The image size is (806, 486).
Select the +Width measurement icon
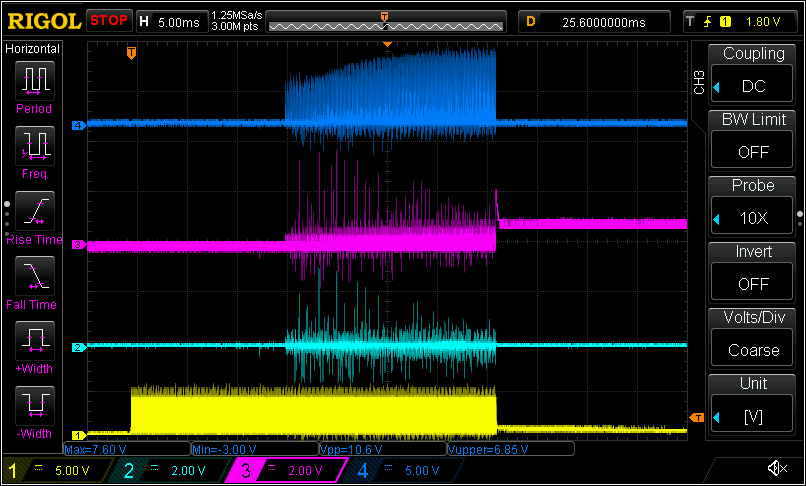tap(34, 341)
